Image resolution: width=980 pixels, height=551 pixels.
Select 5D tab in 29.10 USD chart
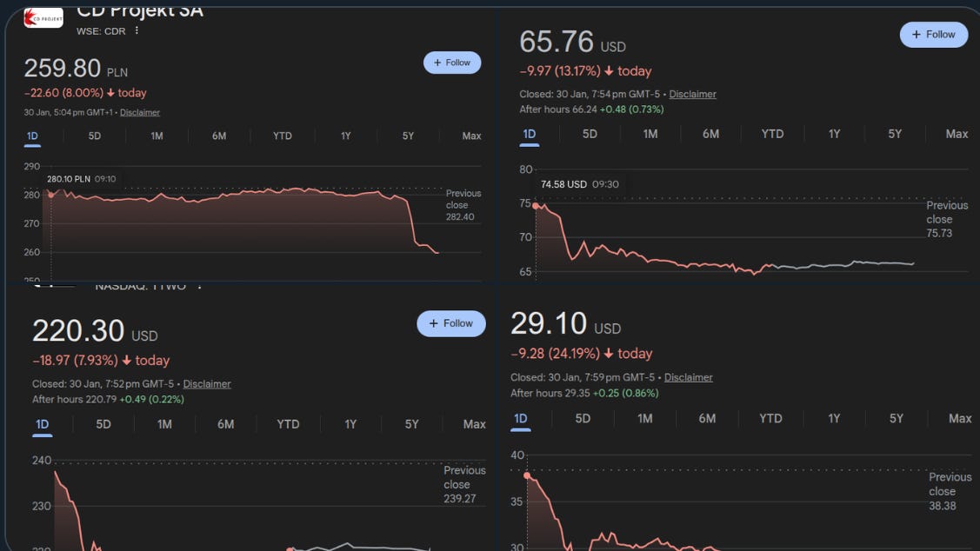pyautogui.click(x=583, y=419)
